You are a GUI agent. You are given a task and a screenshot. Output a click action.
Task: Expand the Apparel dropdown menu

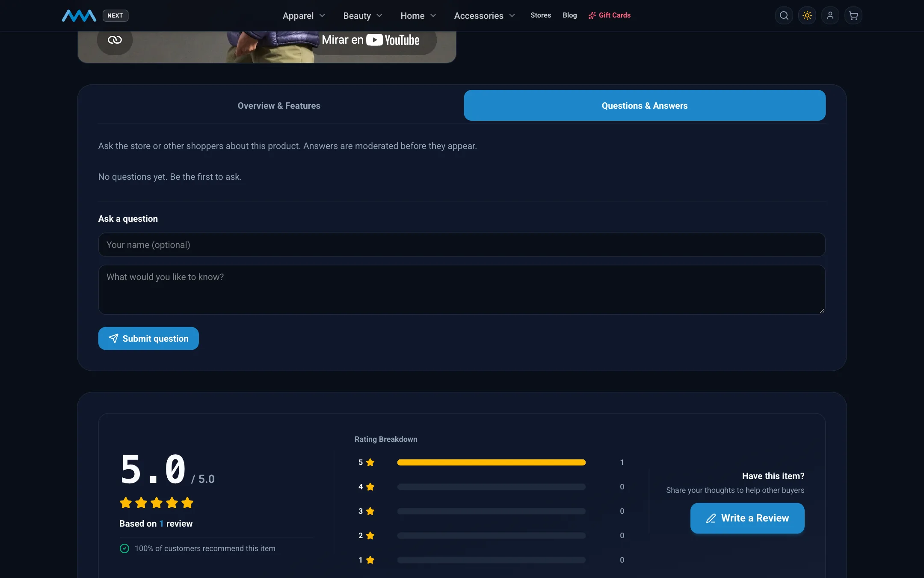point(304,15)
